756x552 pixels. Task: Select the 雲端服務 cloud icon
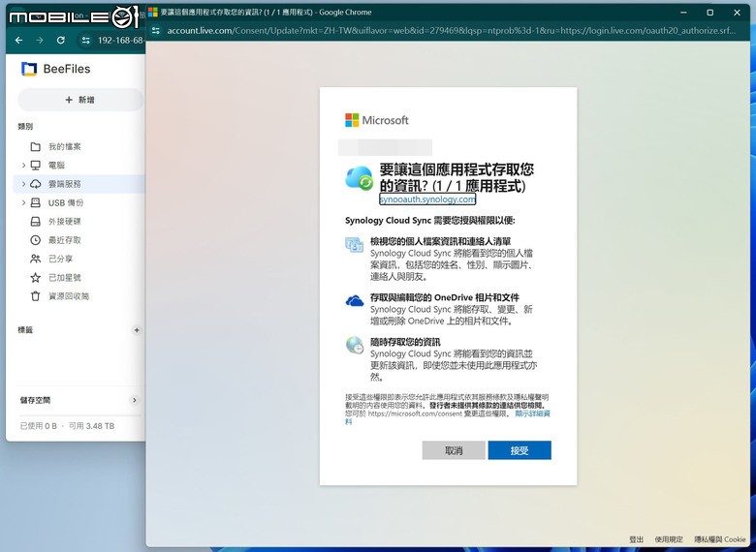(x=35, y=184)
